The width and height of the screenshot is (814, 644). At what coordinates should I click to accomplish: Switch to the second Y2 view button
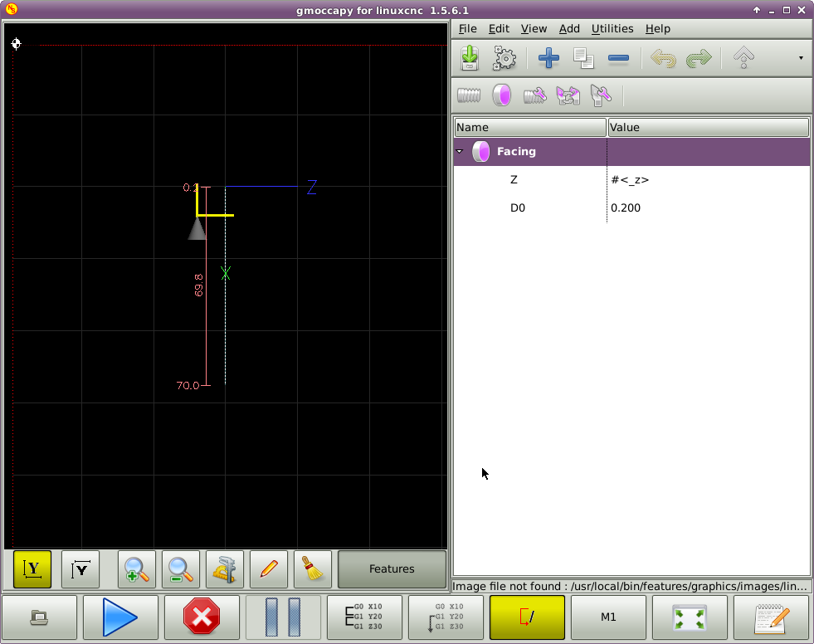click(80, 569)
